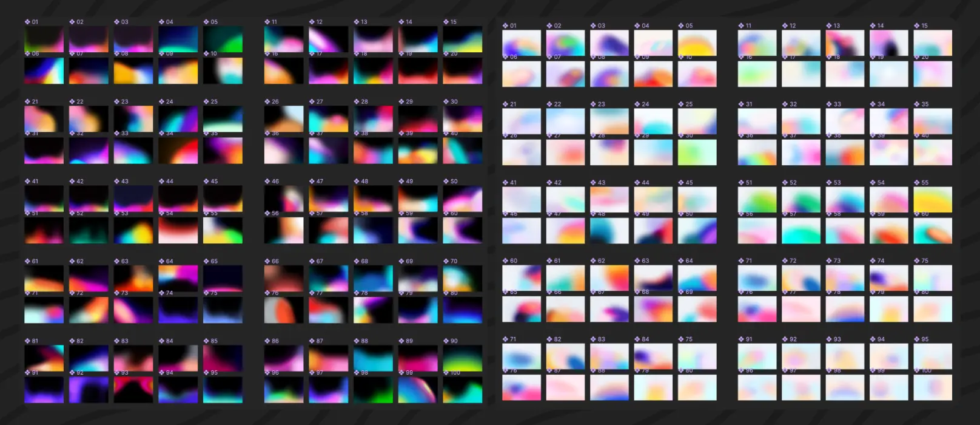Open dark gradient 04 with the blue-teal glow
This screenshot has height=425, width=980.
tap(178, 39)
